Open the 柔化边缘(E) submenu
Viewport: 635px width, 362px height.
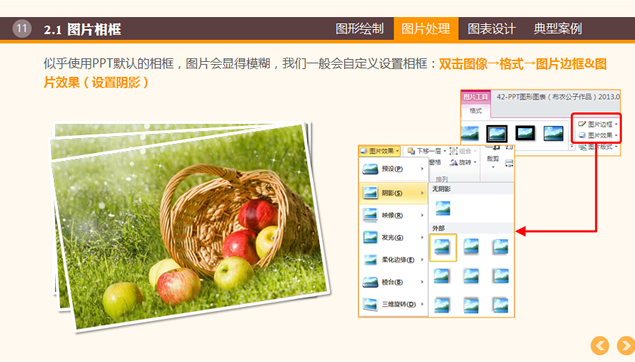pyautogui.click(x=393, y=260)
